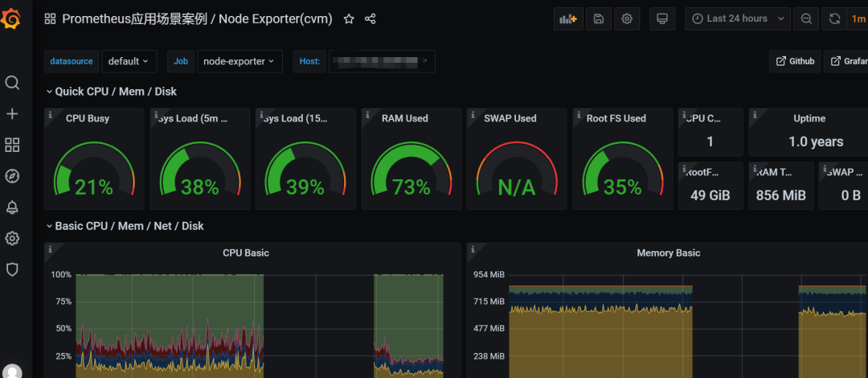Open the Github link button
The width and height of the screenshot is (868, 378).
point(795,61)
